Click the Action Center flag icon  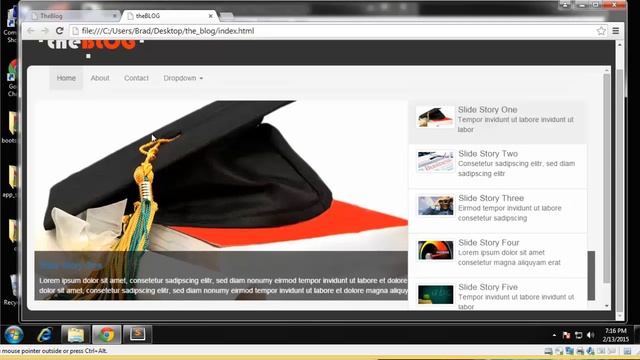566,335
